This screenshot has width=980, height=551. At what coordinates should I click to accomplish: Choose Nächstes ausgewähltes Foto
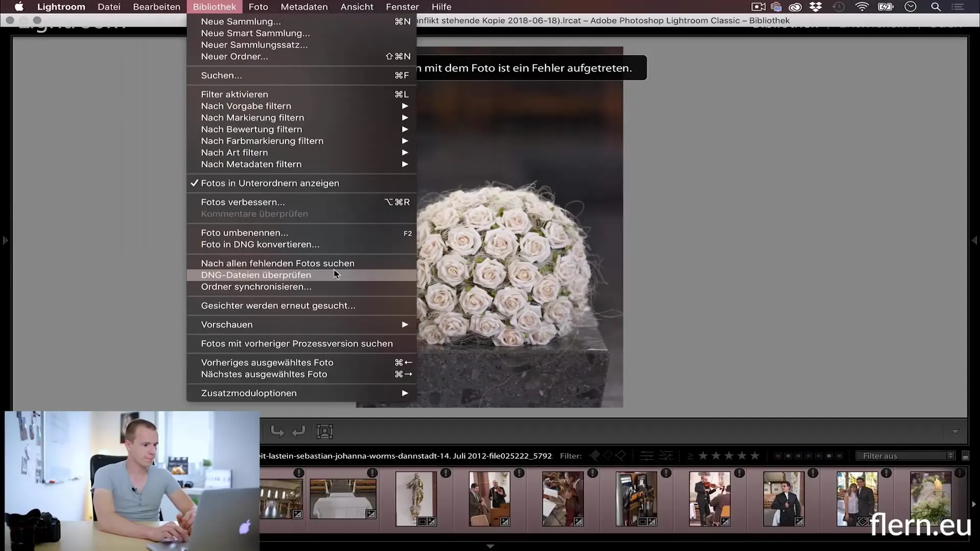(301, 374)
